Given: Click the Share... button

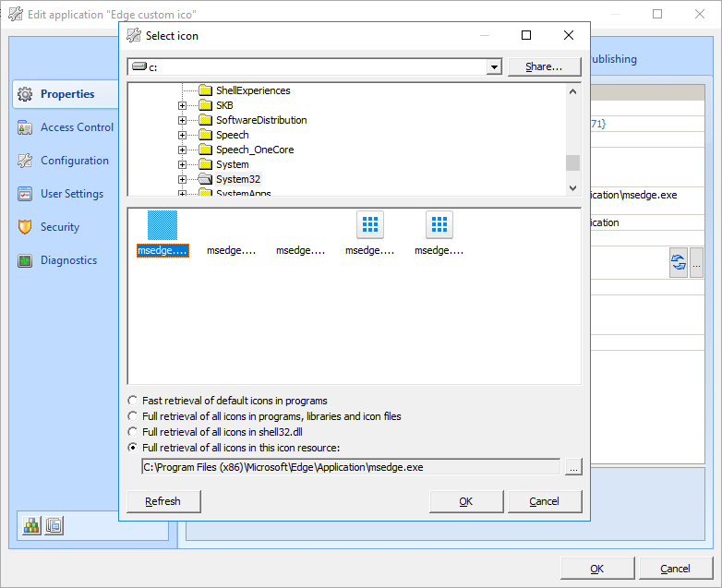Looking at the screenshot, I should pos(544,66).
